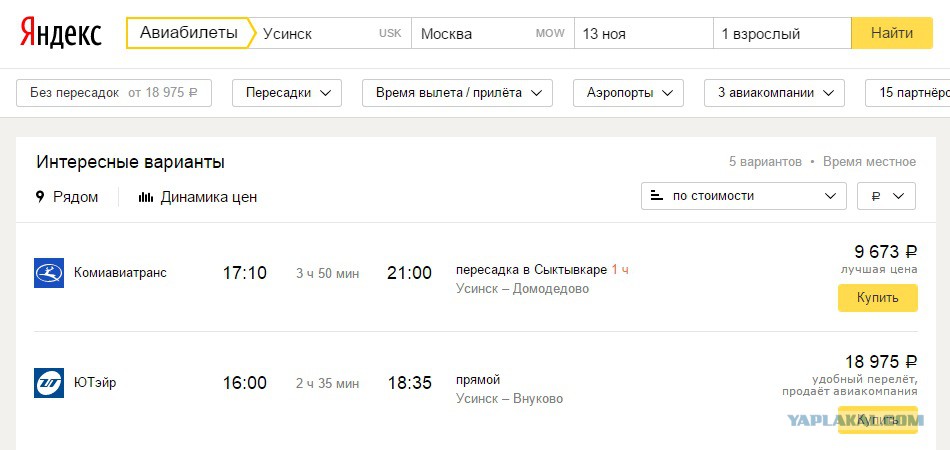Click the Найти search button
The width and height of the screenshot is (950, 450).
pyautogui.click(x=892, y=33)
